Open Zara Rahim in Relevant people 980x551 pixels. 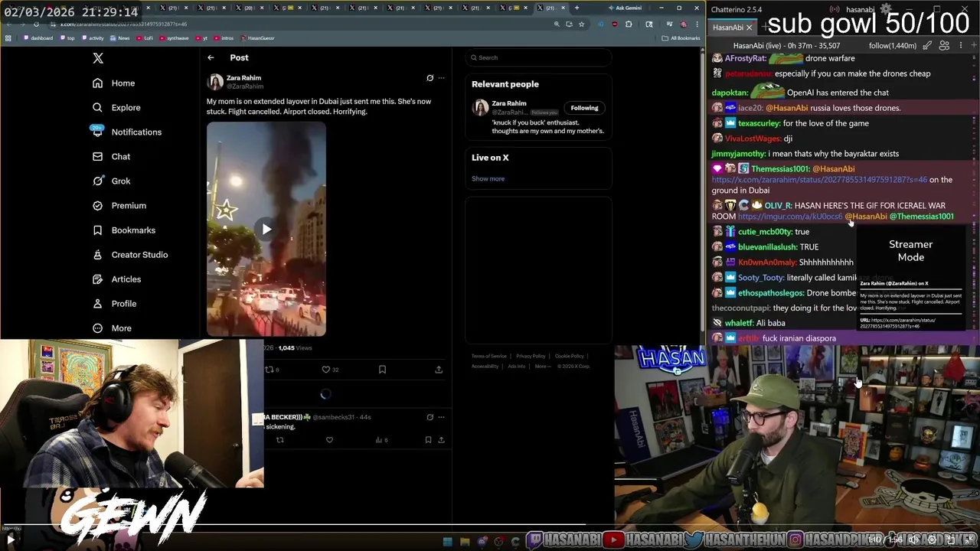click(509, 103)
